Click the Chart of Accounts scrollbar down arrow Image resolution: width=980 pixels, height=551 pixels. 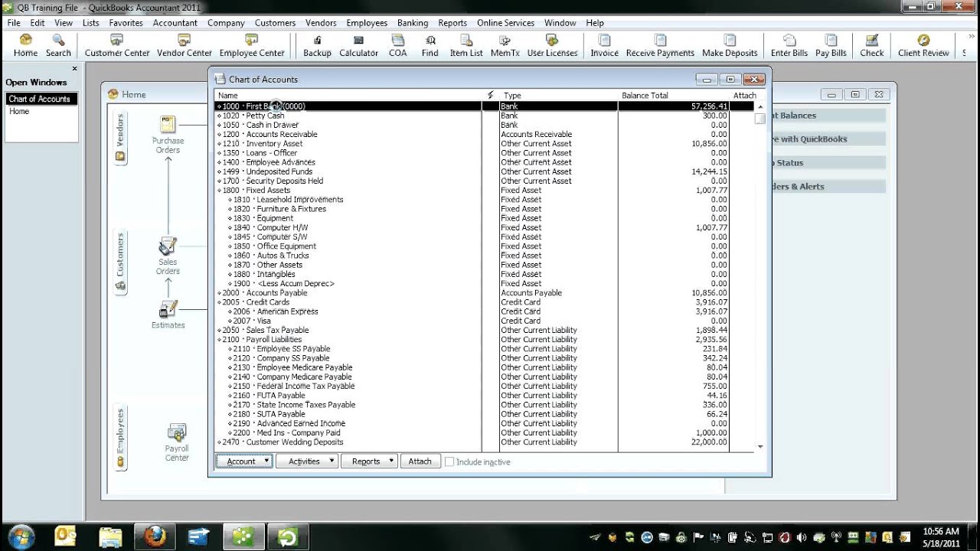coord(760,446)
